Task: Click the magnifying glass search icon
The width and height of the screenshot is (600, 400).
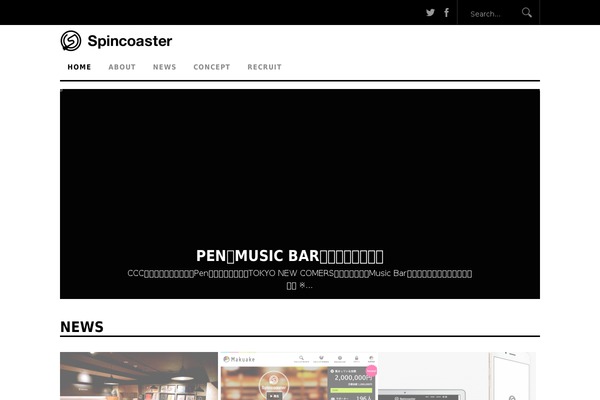Action: click(527, 13)
